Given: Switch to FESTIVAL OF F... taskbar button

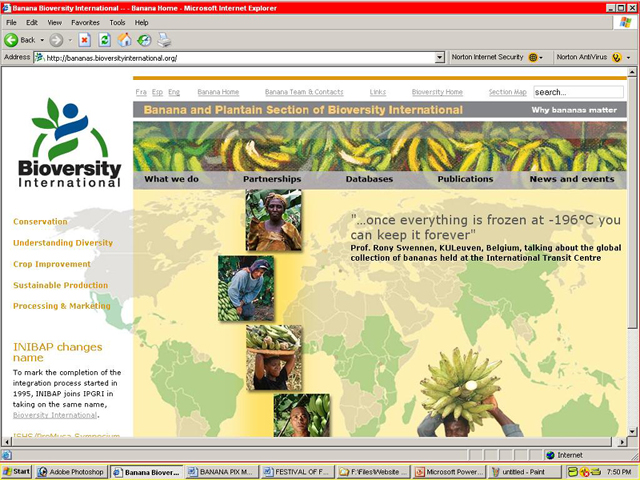Looking at the screenshot, I should [x=297, y=472].
